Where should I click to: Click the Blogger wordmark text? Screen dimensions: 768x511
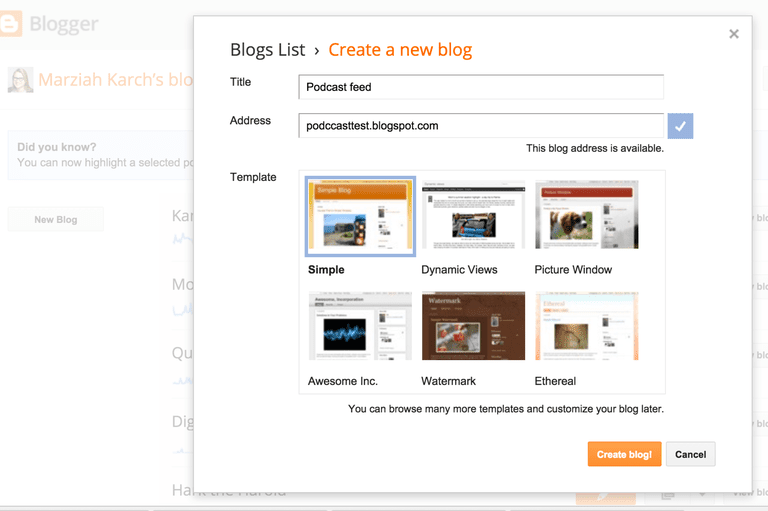tap(64, 24)
